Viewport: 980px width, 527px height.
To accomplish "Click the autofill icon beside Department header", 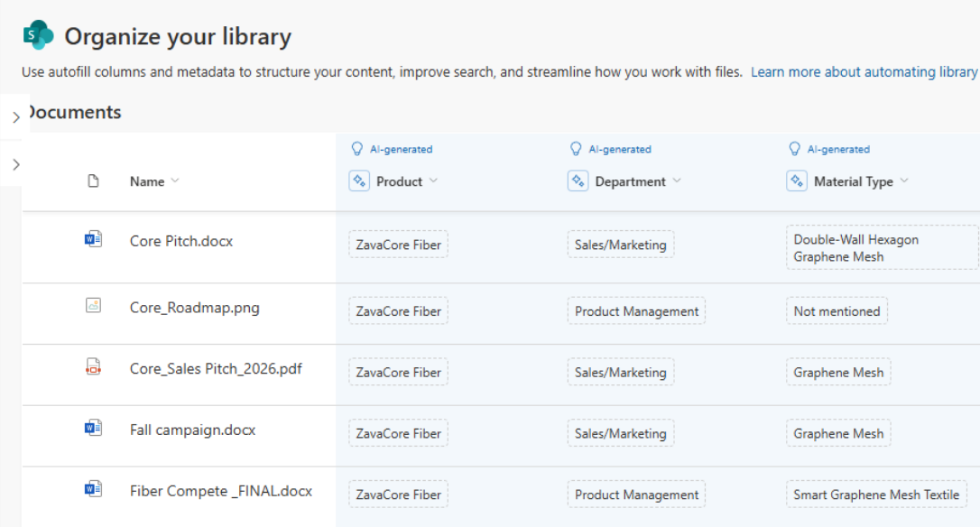I will pos(578,180).
